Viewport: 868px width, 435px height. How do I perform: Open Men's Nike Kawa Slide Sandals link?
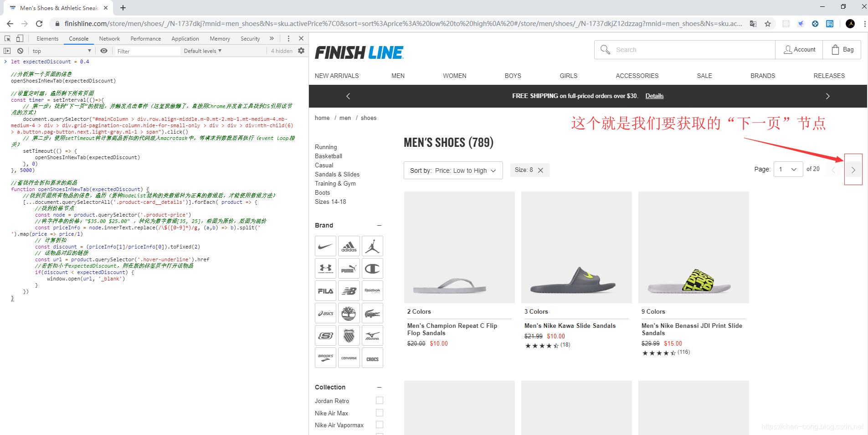point(570,326)
